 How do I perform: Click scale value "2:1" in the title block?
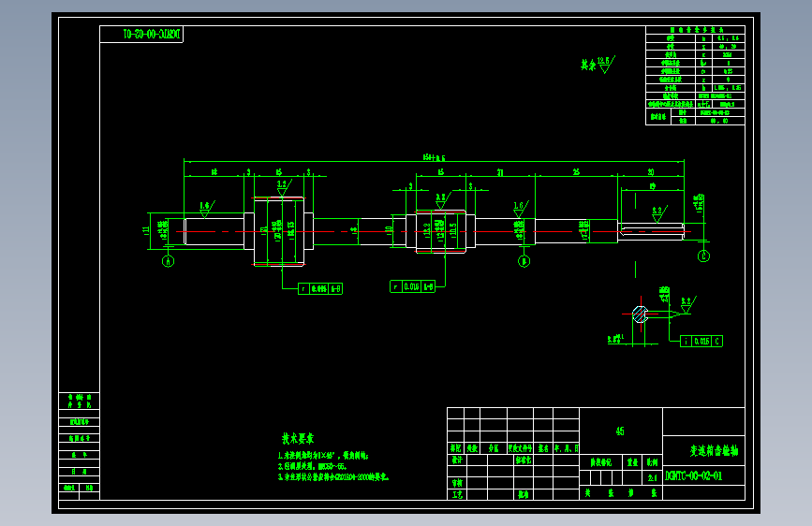point(652,478)
